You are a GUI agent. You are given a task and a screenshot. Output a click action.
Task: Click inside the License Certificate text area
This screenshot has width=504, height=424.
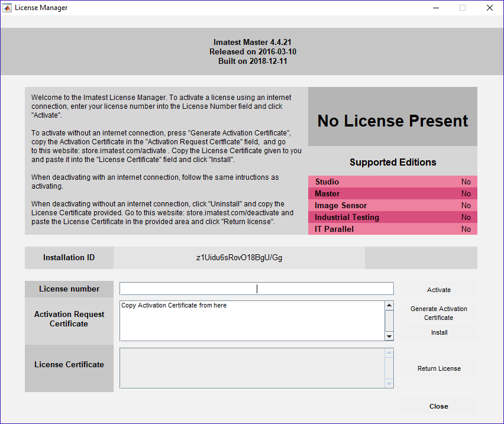click(253, 368)
